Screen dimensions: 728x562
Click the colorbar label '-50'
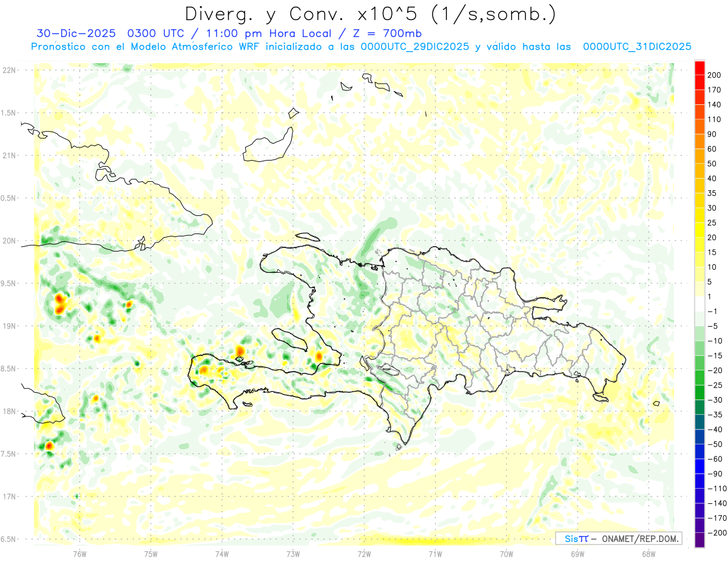pos(716,444)
